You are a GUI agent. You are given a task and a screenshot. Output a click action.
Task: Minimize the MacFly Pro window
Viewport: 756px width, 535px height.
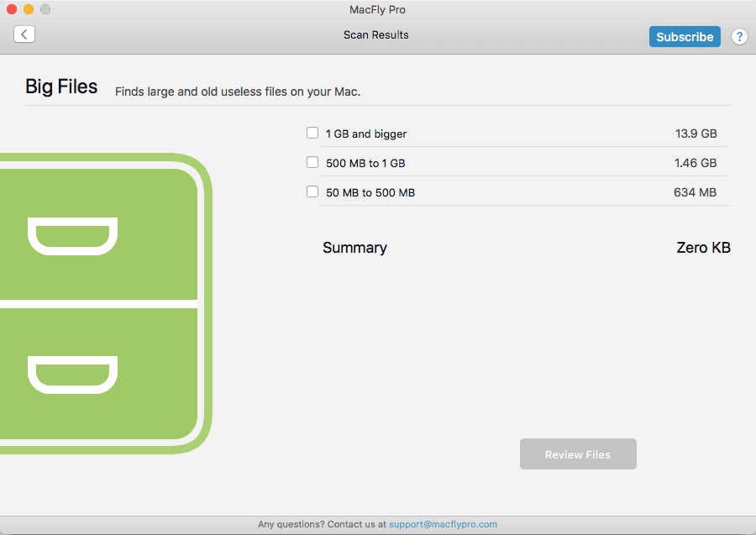29,9
